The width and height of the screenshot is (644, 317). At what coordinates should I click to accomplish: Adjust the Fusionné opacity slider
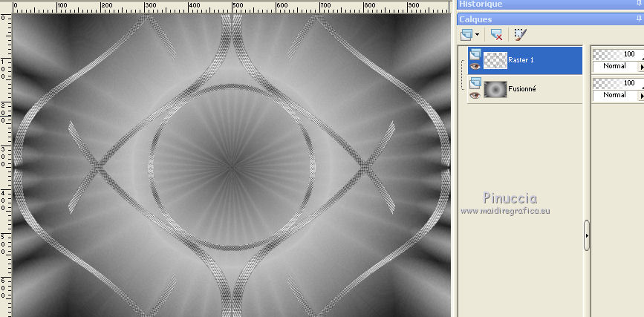(618, 83)
